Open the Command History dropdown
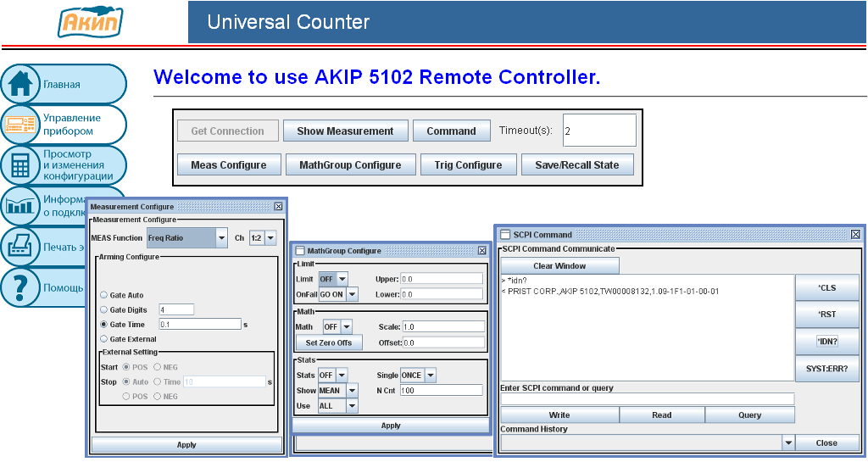This screenshot has width=868, height=462. point(787,443)
